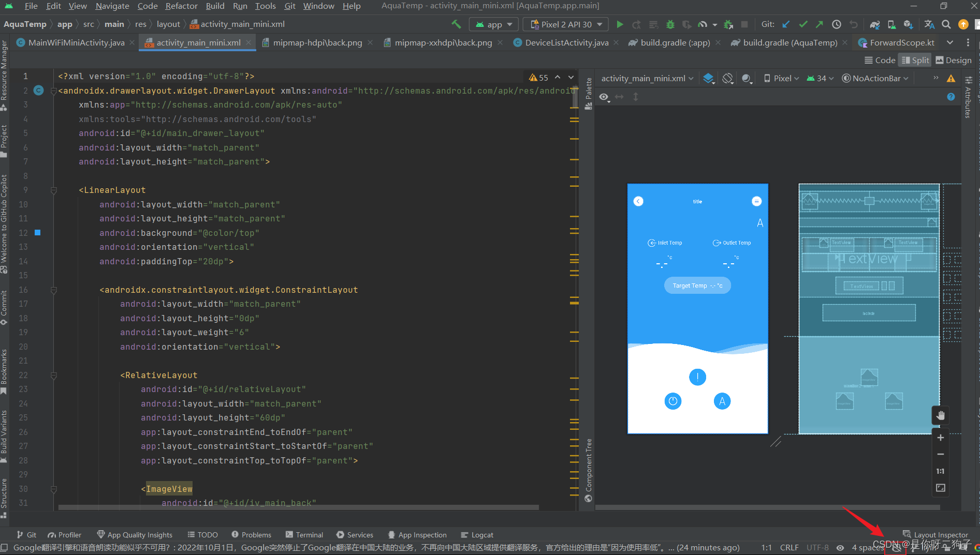Click the layout breadcrumb in the navigation bar
980x555 pixels.
click(x=168, y=24)
